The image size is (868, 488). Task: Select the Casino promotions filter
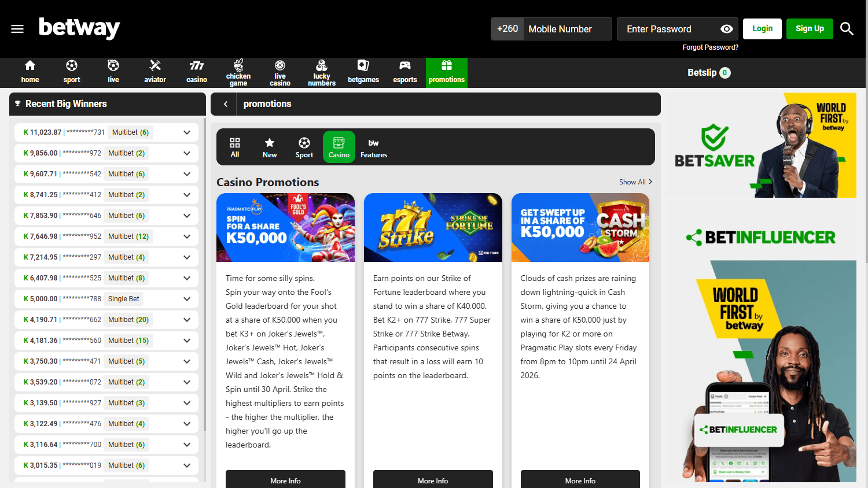tap(339, 147)
